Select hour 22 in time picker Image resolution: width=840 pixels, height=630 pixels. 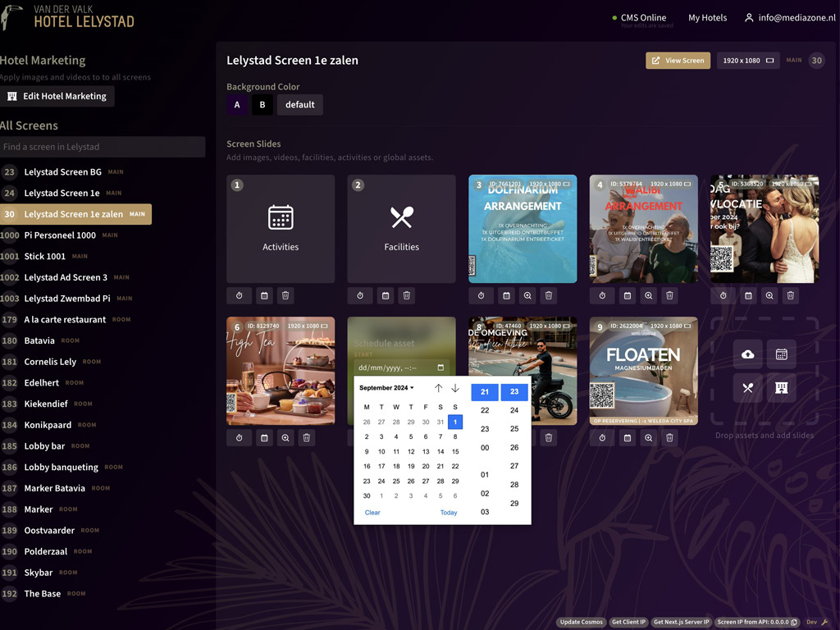click(485, 410)
